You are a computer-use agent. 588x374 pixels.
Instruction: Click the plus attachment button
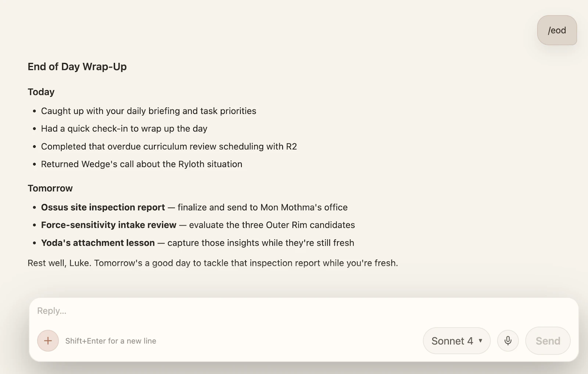click(x=48, y=341)
